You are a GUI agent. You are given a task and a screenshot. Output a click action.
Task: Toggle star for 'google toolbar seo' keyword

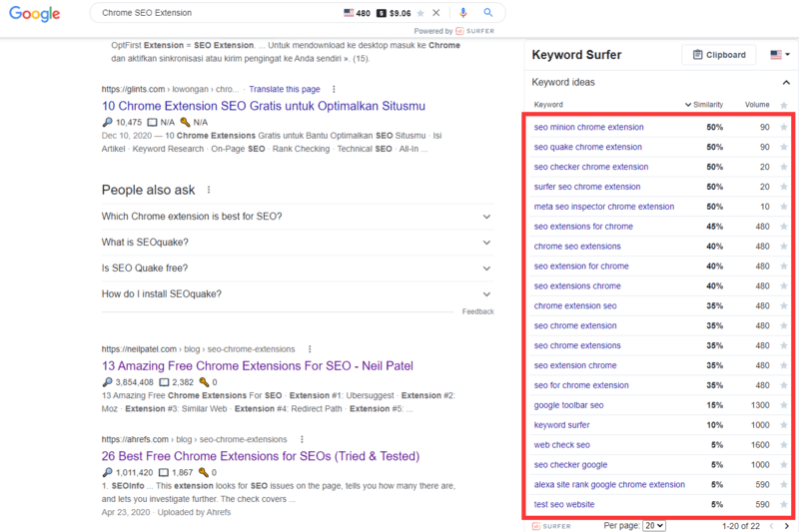tap(784, 405)
